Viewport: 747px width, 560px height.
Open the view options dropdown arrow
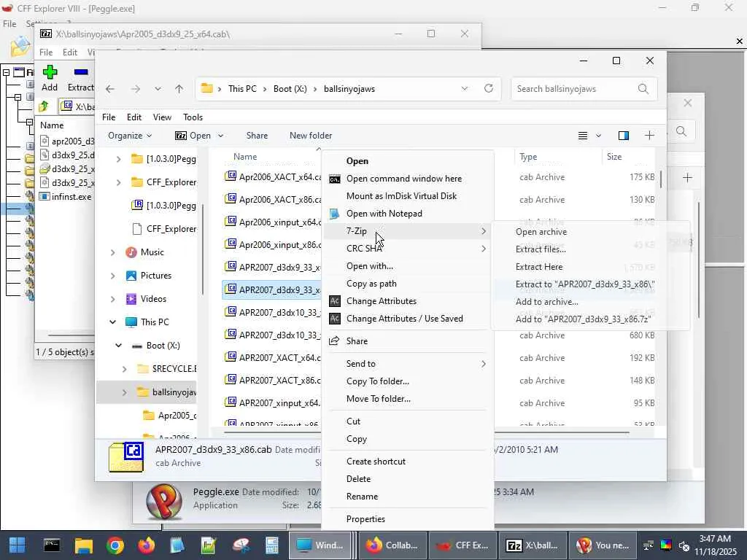pyautogui.click(x=598, y=136)
